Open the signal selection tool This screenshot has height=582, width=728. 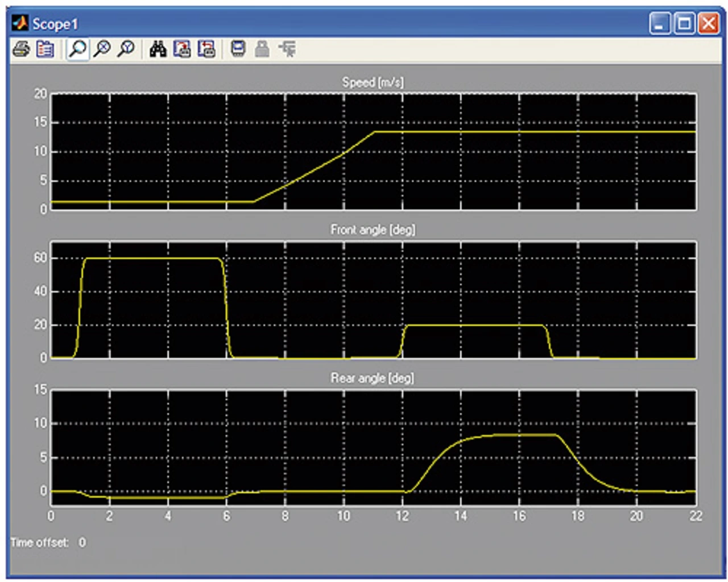(287, 49)
